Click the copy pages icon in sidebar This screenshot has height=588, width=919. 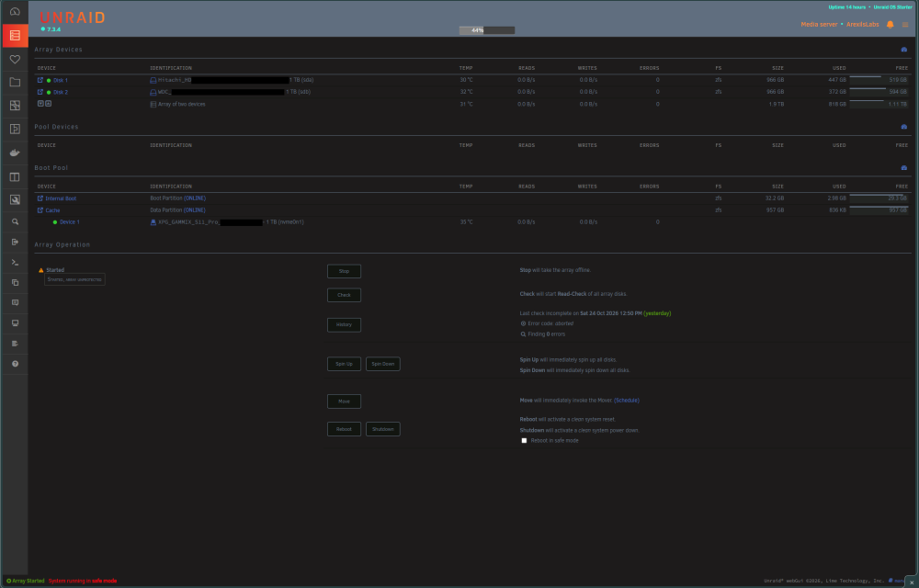[x=16, y=282]
